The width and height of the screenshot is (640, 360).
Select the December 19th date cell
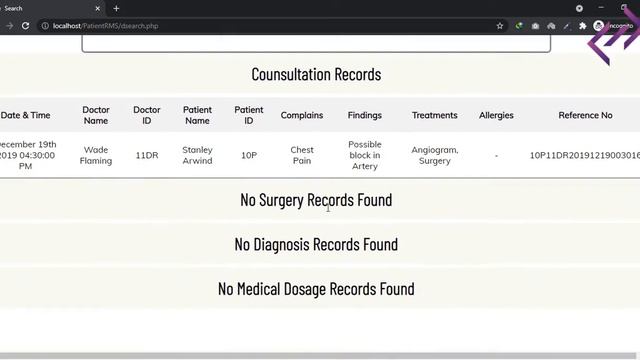(27, 155)
